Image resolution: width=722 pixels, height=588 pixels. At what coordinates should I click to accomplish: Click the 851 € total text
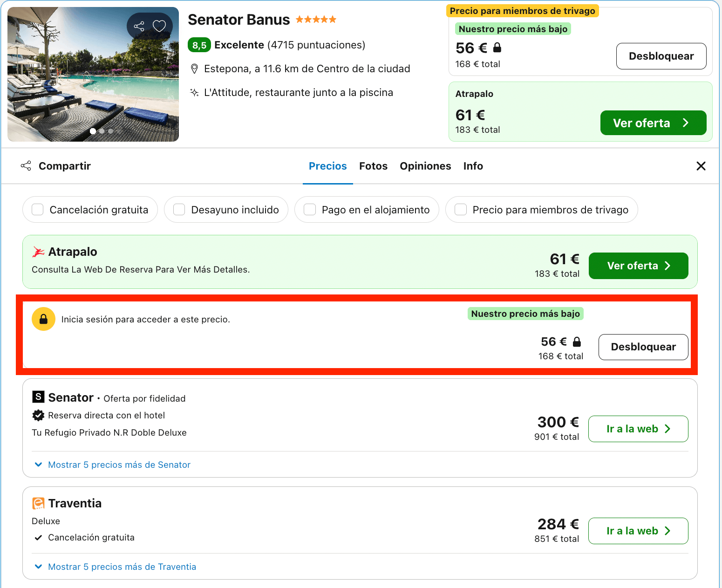click(557, 539)
